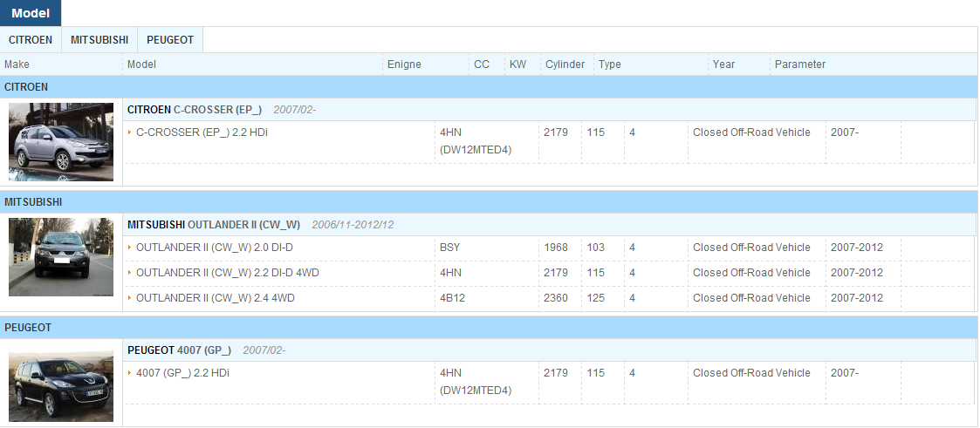The width and height of the screenshot is (980, 428).
Task: Click the MITSUBISHI section banner
Action: (x=489, y=202)
